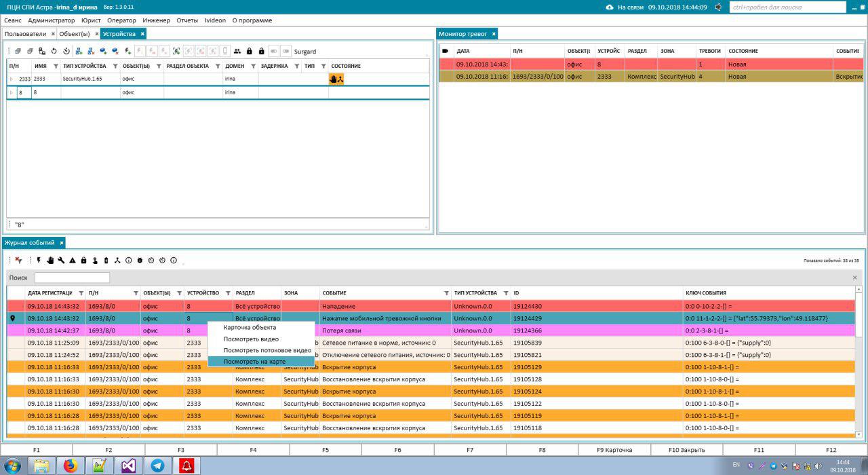Image resolution: width=868 pixels, height=475 pixels.
Task: Close the event log search bar
Action: 854,278
